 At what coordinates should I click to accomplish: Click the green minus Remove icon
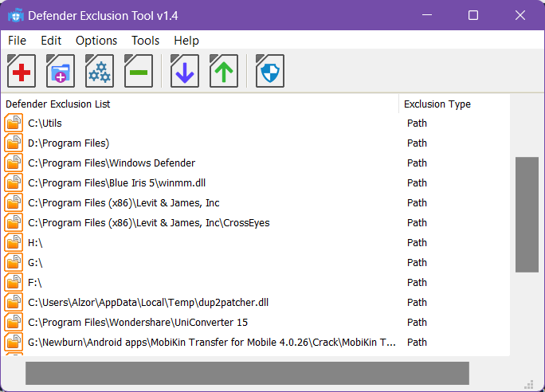139,71
